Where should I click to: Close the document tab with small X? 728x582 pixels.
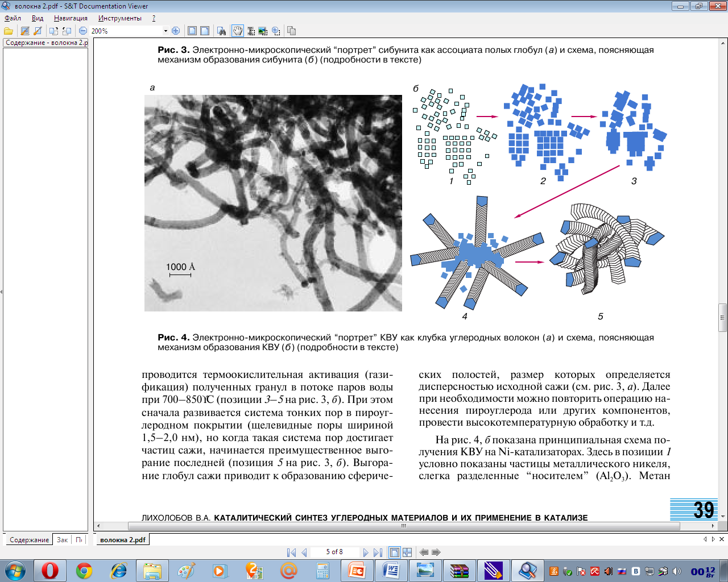[x=722, y=539]
